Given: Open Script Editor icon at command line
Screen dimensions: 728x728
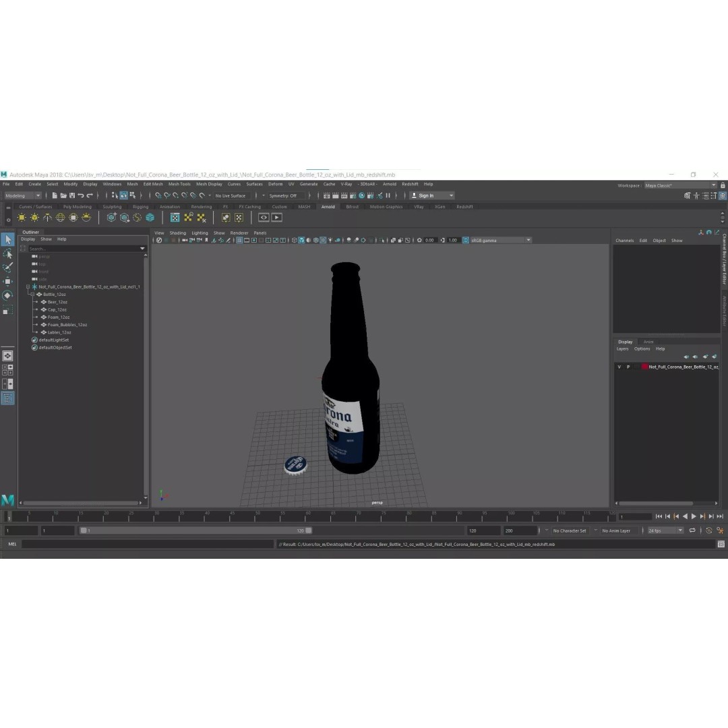Looking at the screenshot, I should [721, 544].
